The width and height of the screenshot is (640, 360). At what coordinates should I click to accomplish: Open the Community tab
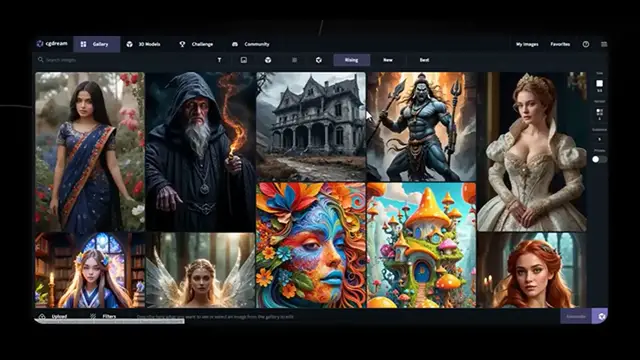(251, 44)
